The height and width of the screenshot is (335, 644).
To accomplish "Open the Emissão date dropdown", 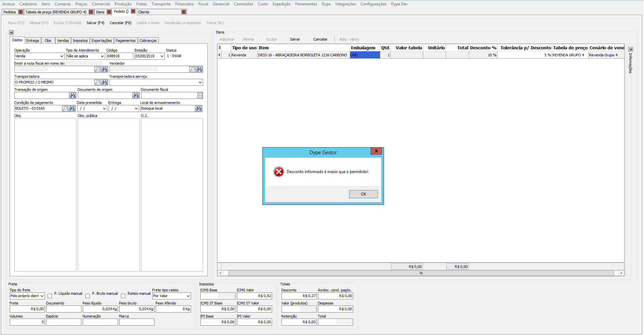I will pos(162,56).
